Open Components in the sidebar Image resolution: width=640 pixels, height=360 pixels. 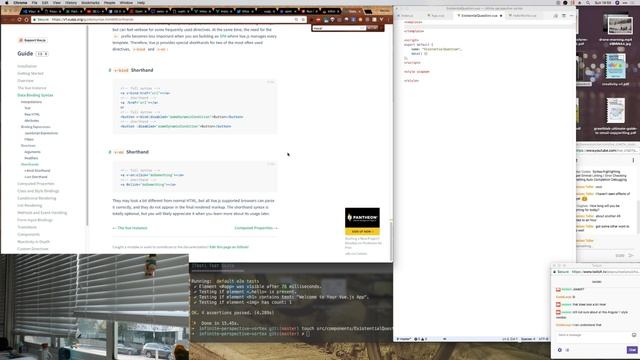tap(29, 235)
